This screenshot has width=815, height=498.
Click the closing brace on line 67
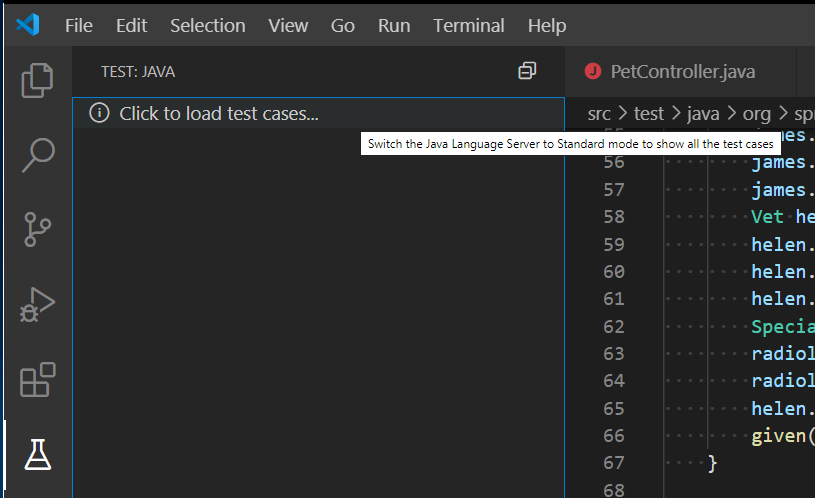(x=713, y=463)
